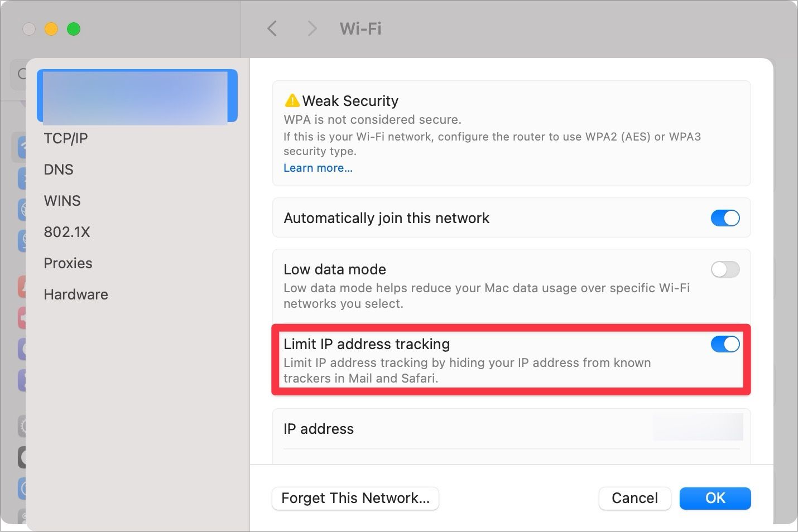This screenshot has height=532, width=798.
Task: Open the TCP/IP section
Action: point(66,138)
